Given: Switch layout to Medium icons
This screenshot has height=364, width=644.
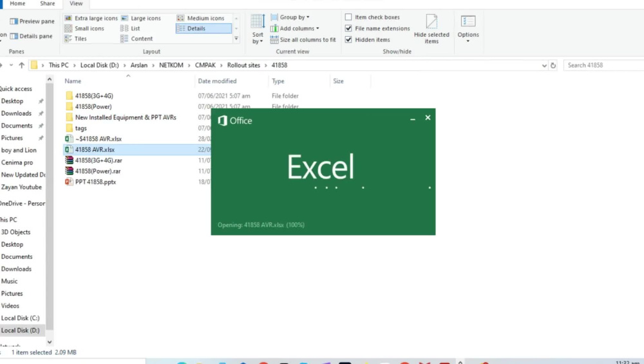Looking at the screenshot, I should tap(201, 18).
